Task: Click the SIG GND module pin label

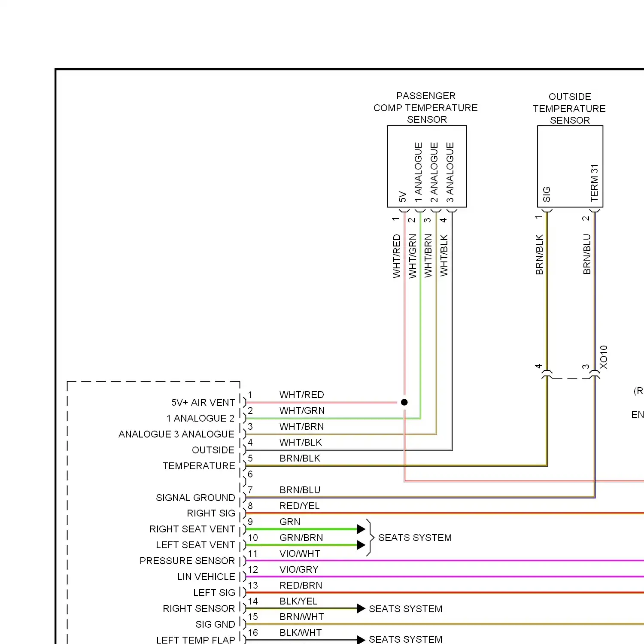Action: pyautogui.click(x=215, y=624)
